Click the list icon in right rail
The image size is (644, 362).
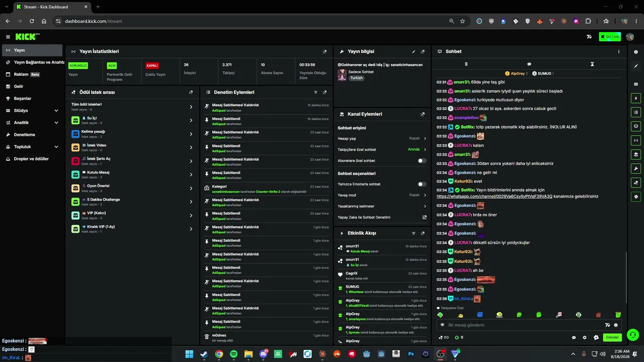tap(636, 112)
